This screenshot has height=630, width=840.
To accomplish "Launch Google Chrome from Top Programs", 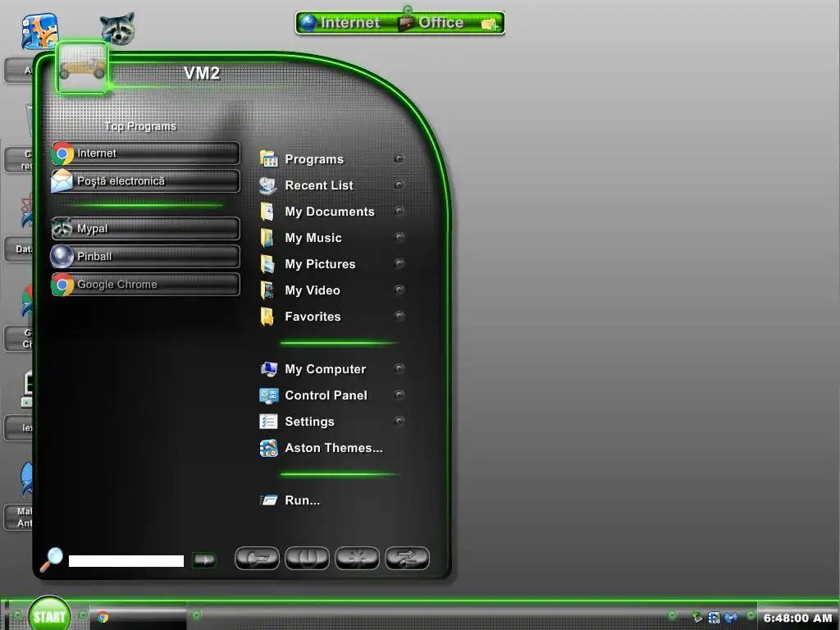I will pyautogui.click(x=145, y=285).
